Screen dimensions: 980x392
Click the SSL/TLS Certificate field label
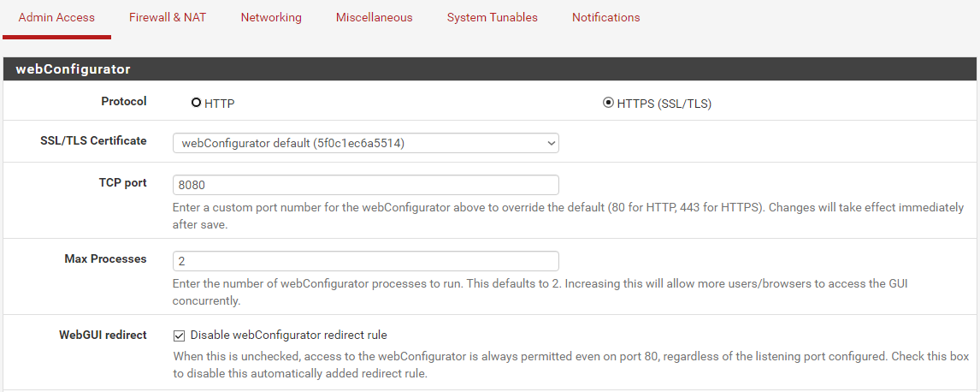point(93,140)
